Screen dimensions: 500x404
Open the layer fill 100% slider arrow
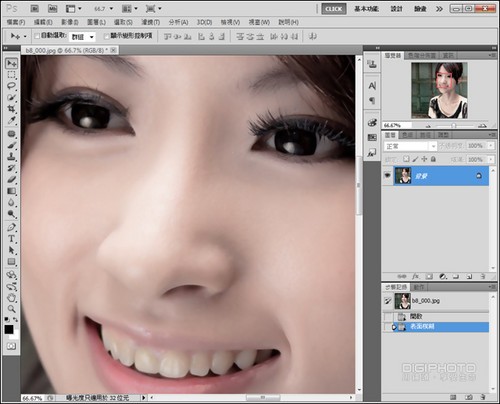[x=491, y=160]
